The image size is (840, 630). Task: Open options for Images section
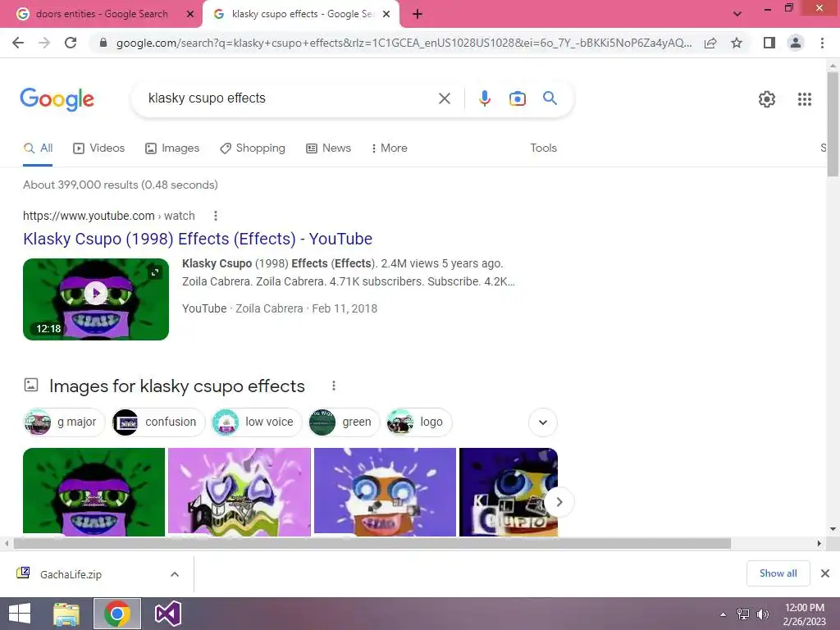coord(333,386)
